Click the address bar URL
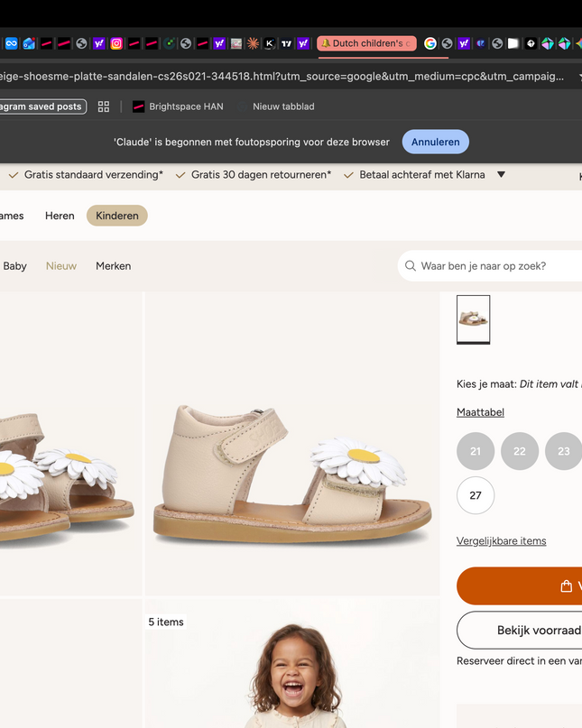 point(281,77)
